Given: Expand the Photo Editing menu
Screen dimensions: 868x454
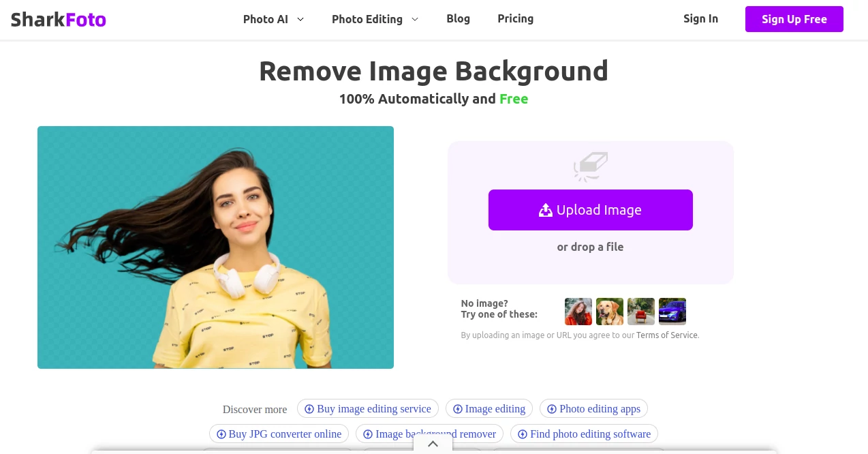Looking at the screenshot, I should [375, 19].
